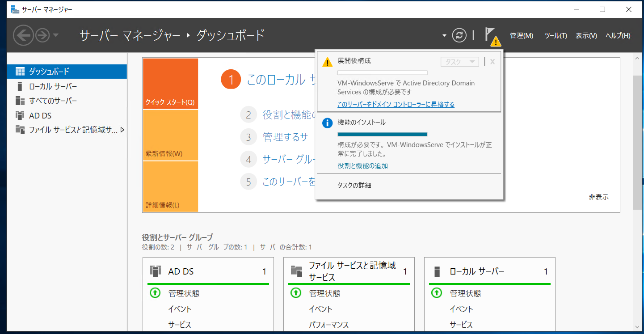Open the タスク dropdown in notification

pyautogui.click(x=460, y=62)
